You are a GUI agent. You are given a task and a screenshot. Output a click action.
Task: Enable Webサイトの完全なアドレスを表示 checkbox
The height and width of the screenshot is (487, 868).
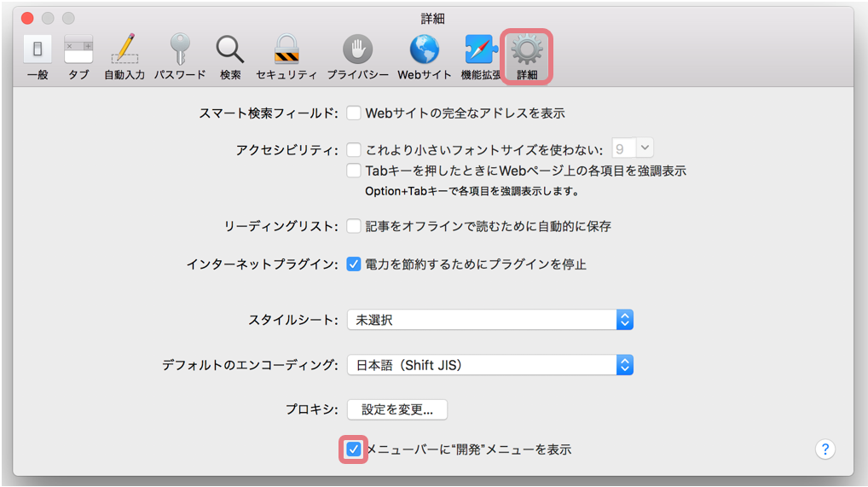(354, 113)
